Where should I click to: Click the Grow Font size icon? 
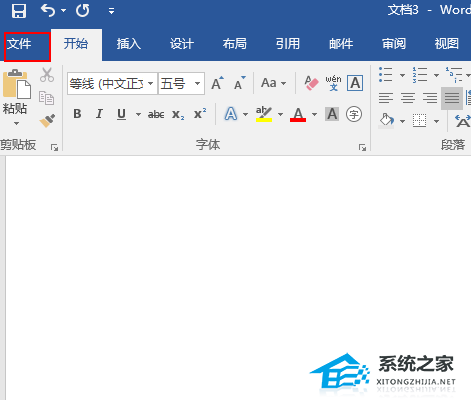[218, 83]
